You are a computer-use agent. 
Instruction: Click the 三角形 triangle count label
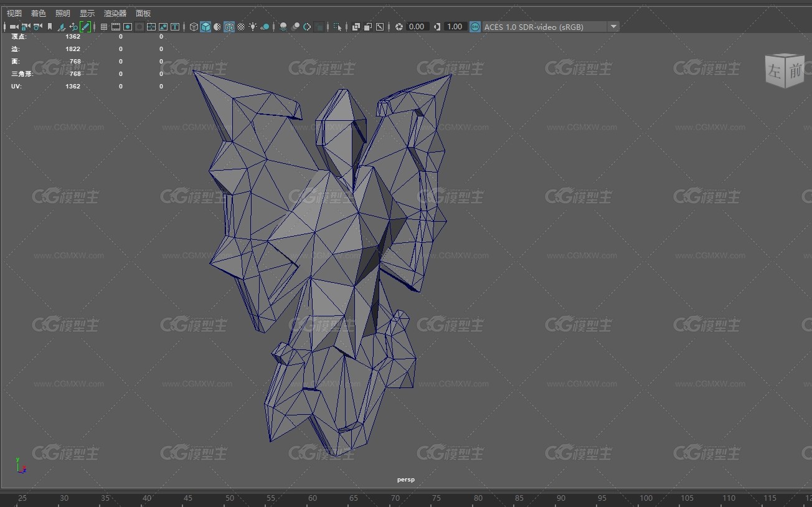click(22, 74)
